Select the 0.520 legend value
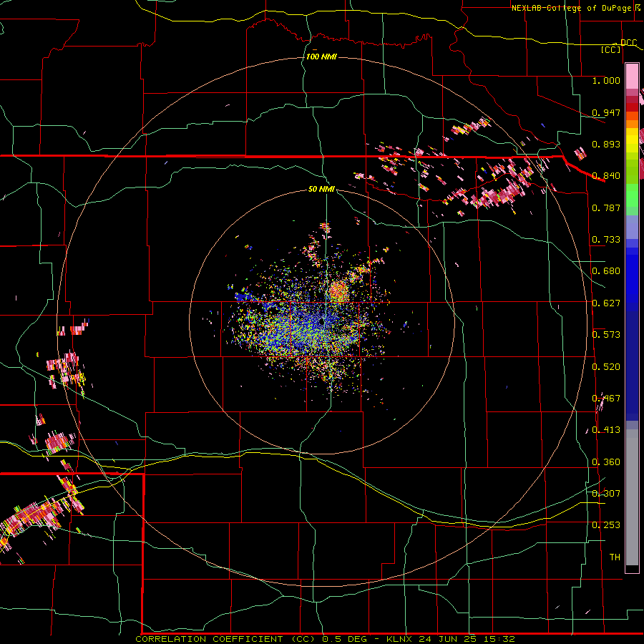644x644 pixels. tap(606, 367)
